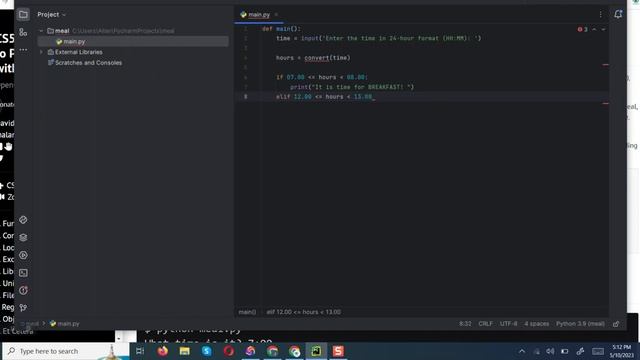Click line number 8 in the gutter

click(245, 97)
